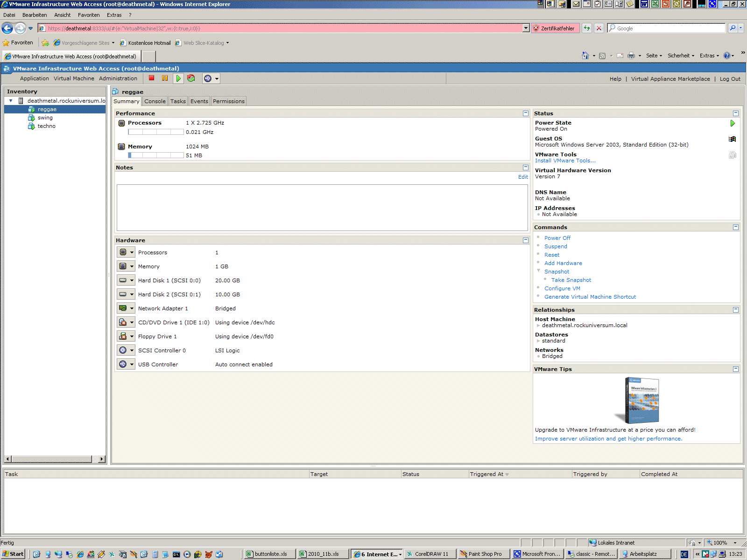
Task: Click Log Out link
Action: (x=730, y=79)
